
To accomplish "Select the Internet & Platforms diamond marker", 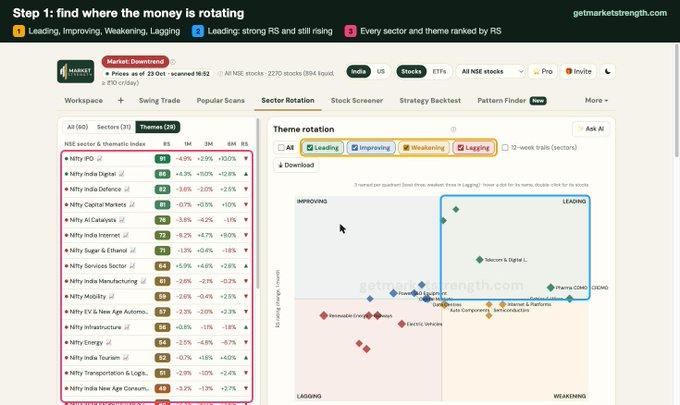I will point(502,304).
